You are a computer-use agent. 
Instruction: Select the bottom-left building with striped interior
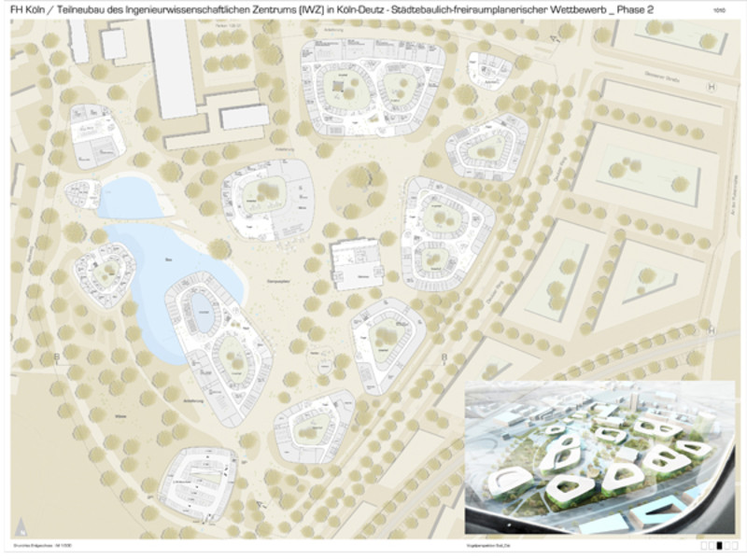pyautogui.click(x=198, y=482)
